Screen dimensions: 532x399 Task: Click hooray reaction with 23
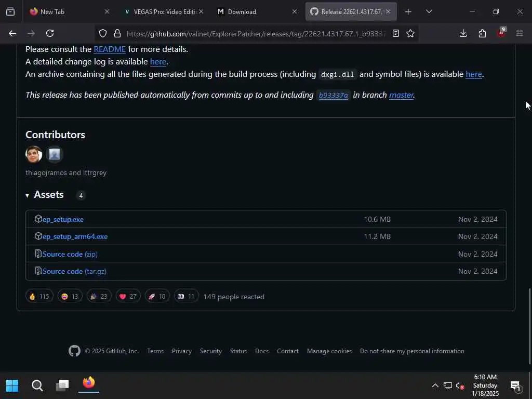[x=99, y=297]
